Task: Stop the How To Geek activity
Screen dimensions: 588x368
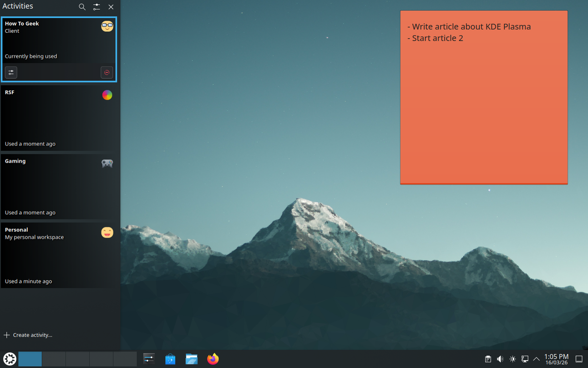Action: [x=107, y=72]
